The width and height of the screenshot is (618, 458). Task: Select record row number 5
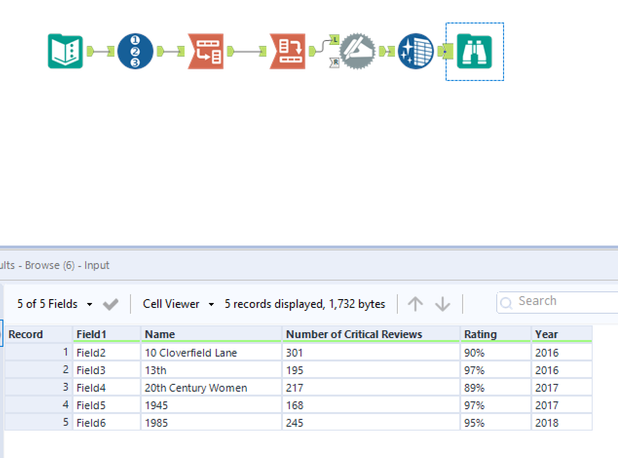click(39, 423)
